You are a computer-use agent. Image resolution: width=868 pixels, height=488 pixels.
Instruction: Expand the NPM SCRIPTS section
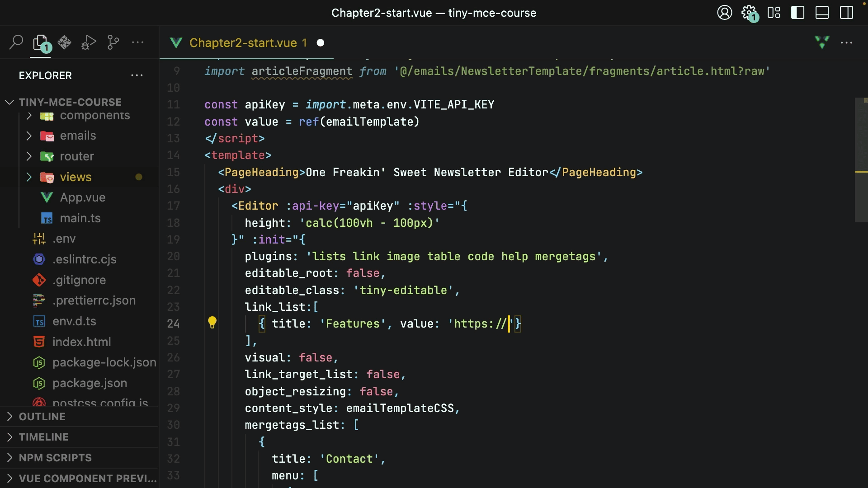[79, 458]
